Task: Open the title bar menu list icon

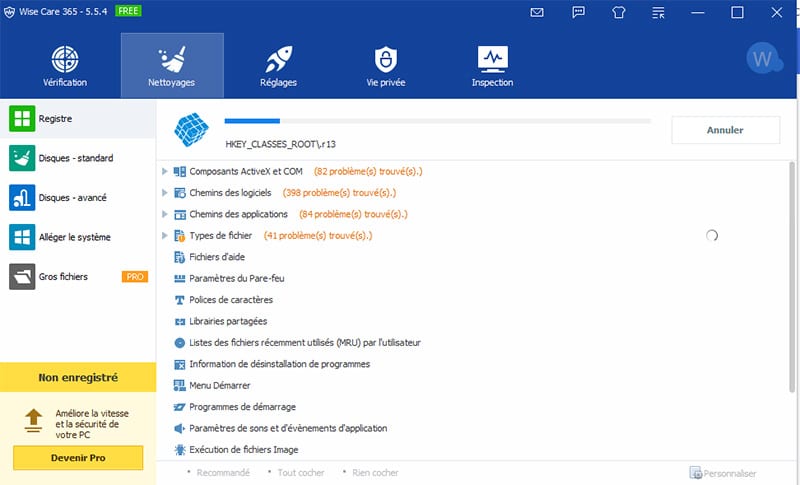Action: (658, 12)
